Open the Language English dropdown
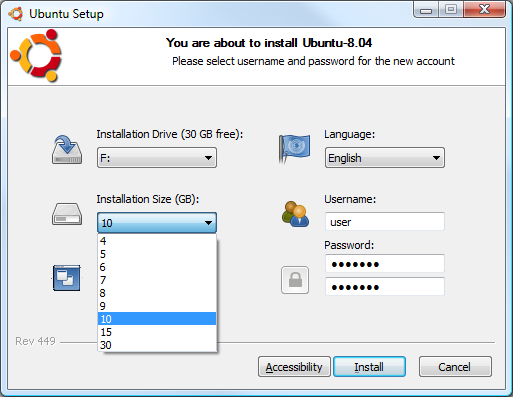This screenshot has height=397, width=513. tap(385, 158)
